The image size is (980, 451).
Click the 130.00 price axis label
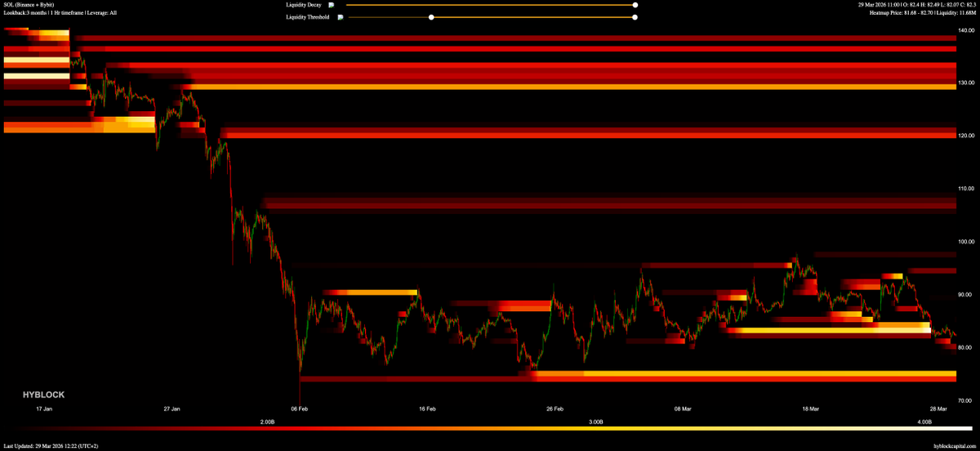tap(966, 83)
